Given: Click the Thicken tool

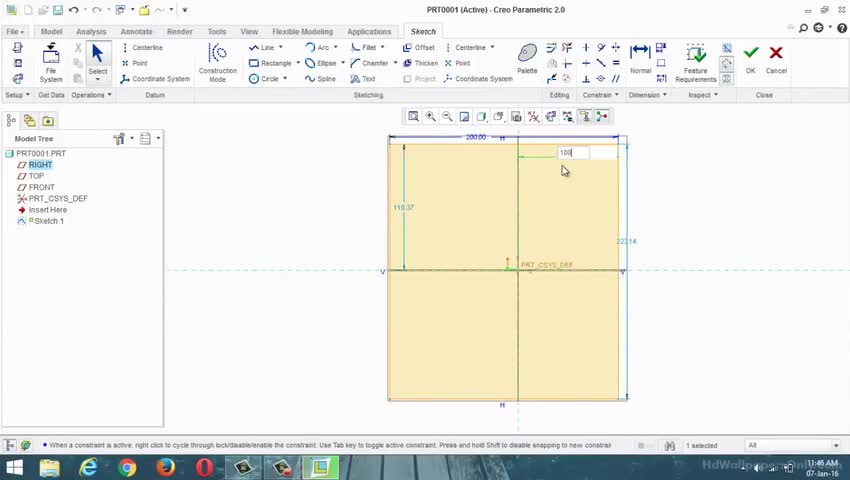Looking at the screenshot, I should pyautogui.click(x=420, y=63).
